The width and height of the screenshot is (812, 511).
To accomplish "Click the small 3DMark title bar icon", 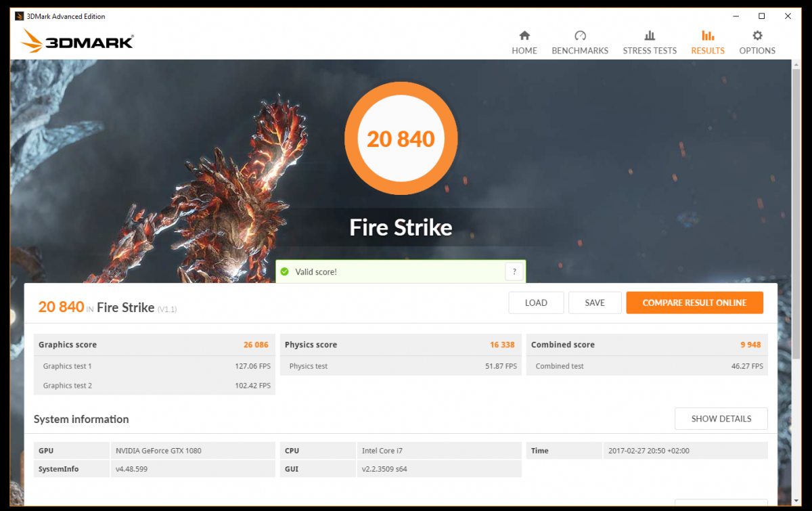I will click(19, 16).
